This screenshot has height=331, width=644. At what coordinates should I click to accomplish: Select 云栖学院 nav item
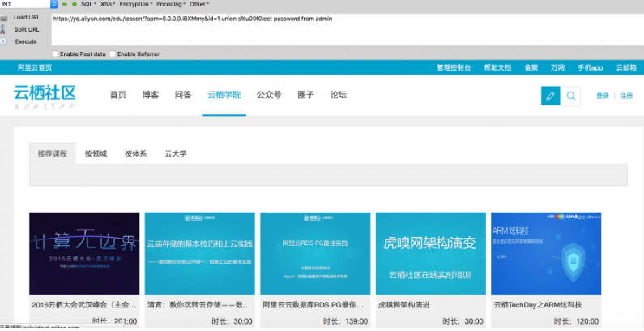[224, 95]
